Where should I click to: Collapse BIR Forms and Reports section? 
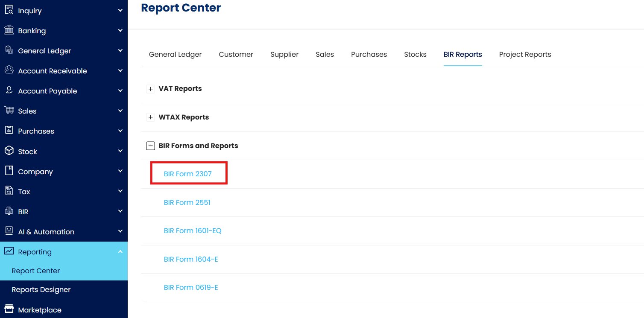(150, 146)
